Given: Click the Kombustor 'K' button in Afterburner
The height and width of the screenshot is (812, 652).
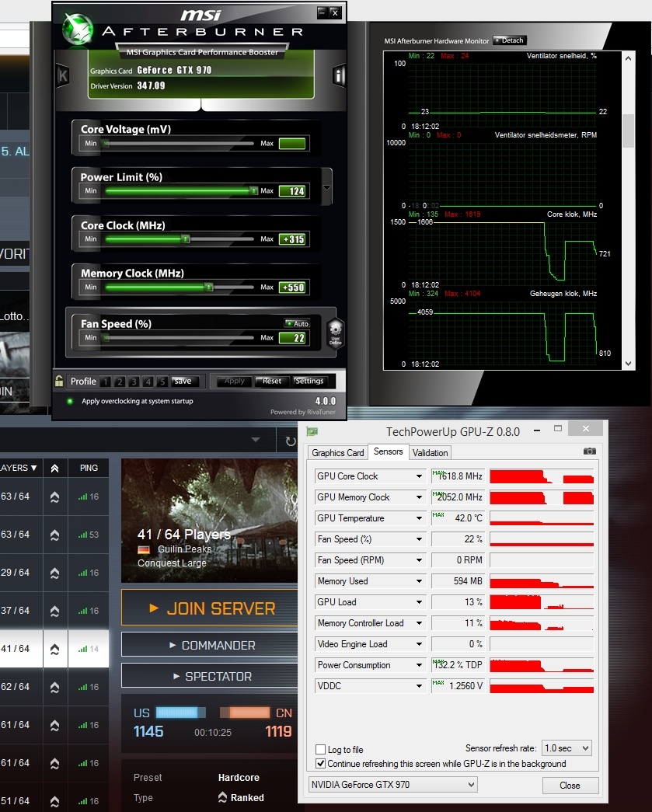Looking at the screenshot, I should tap(63, 76).
